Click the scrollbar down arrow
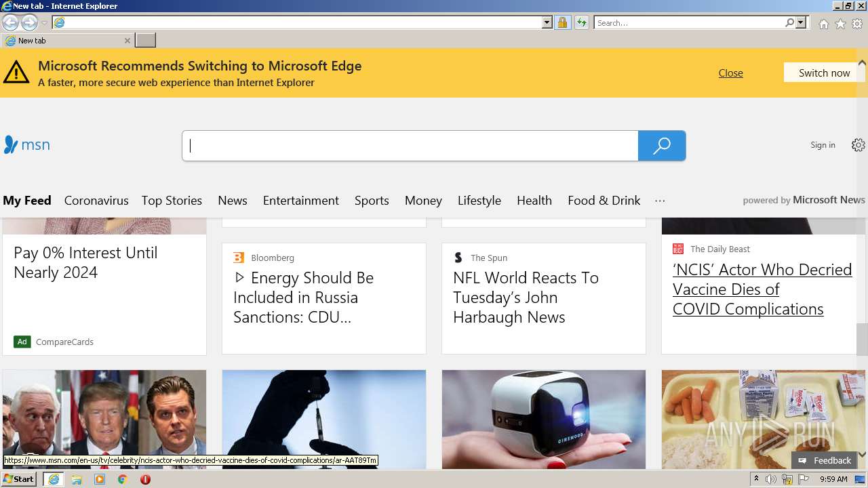The height and width of the screenshot is (488, 868). [862, 455]
